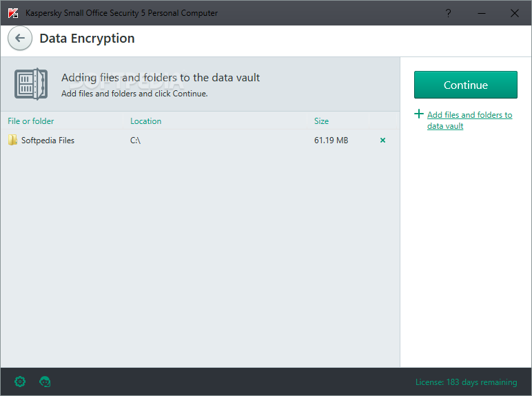This screenshot has height=396, width=532.
Task: Click the data vault safe icon
Action: [31, 84]
